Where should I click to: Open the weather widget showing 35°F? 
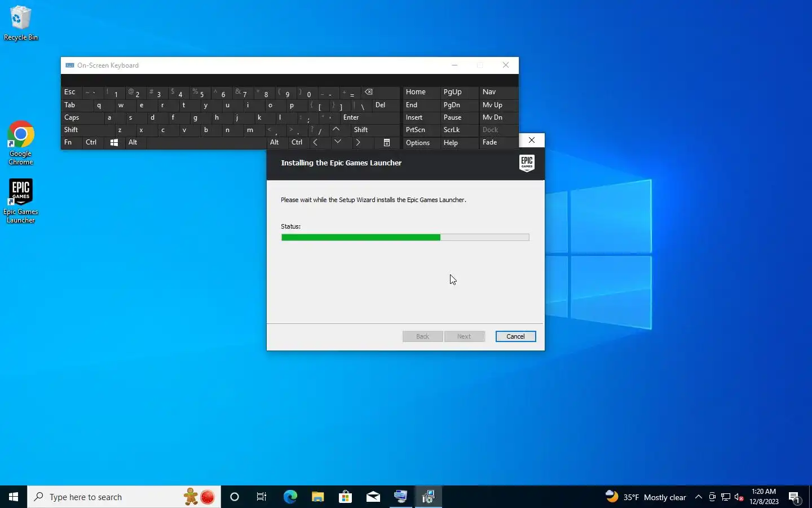(x=646, y=497)
